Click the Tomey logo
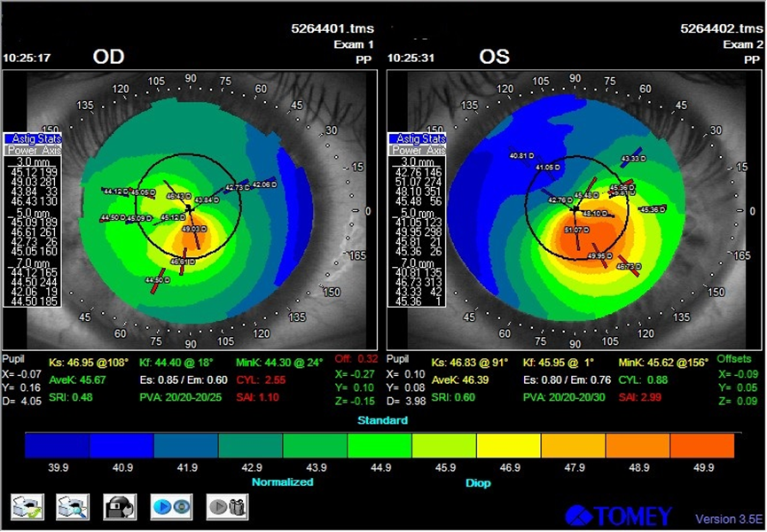Viewport: 767px width, 532px height. click(x=619, y=516)
